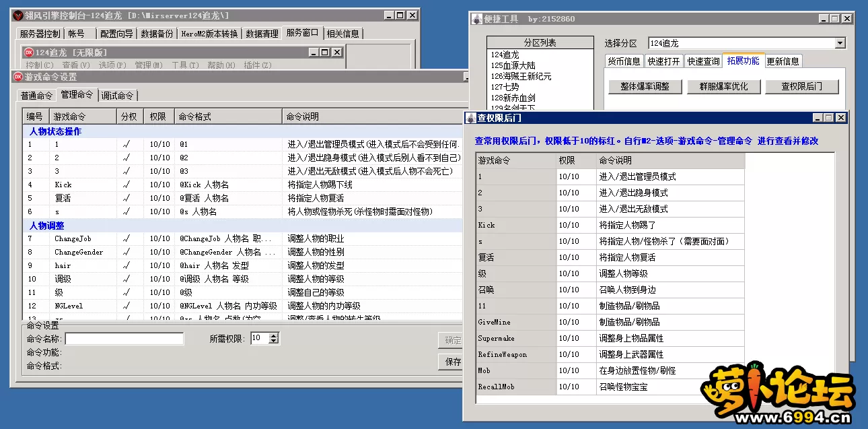Click the DX icon of 124追龙 [无限版] window
Image resolution: width=868 pixels, height=429 pixels.
pyautogui.click(x=29, y=52)
